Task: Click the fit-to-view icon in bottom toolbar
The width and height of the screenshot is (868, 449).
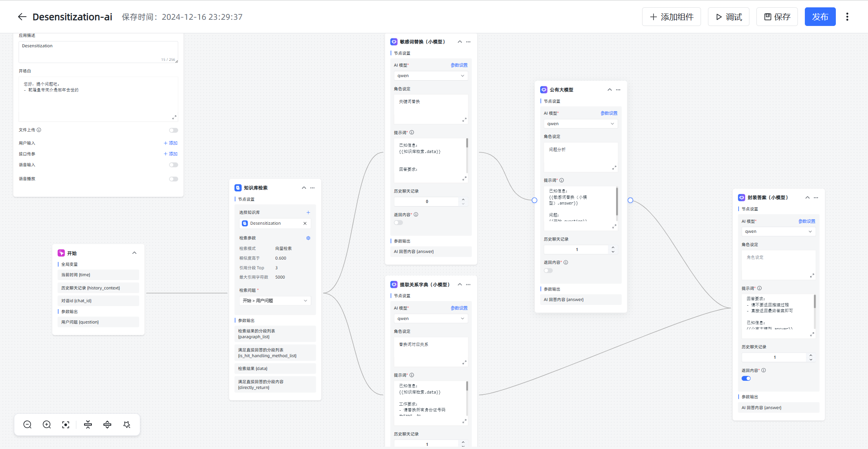Action: pos(66,425)
